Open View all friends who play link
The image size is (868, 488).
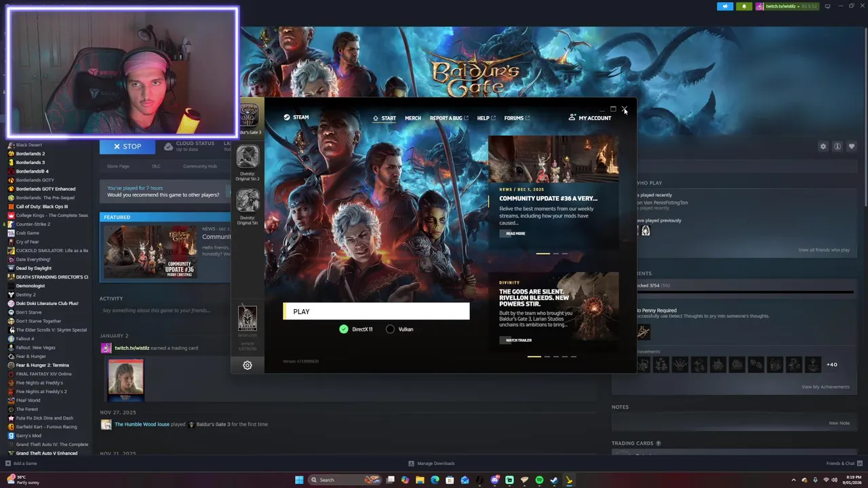(x=824, y=250)
